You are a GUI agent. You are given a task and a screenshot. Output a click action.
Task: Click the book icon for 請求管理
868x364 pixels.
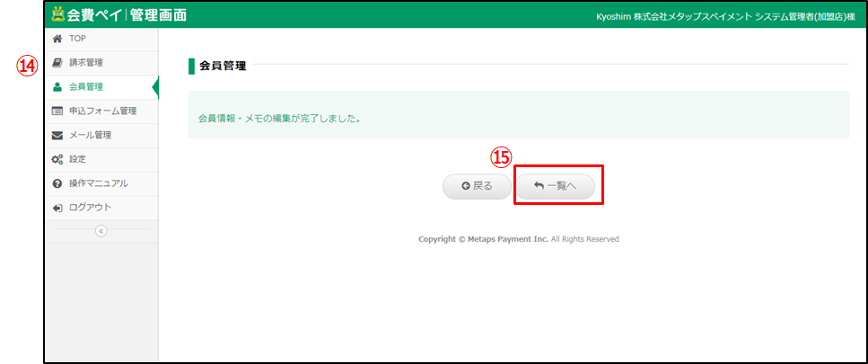click(x=58, y=63)
